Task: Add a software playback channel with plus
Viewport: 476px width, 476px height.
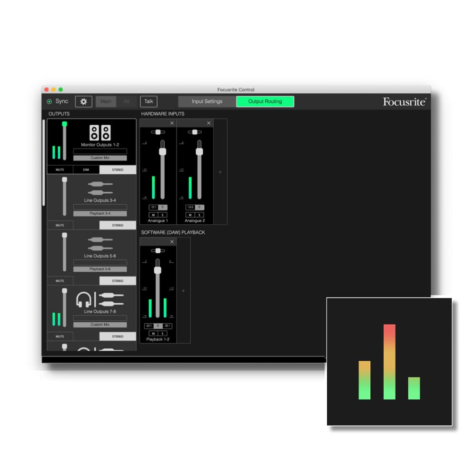Action: [183, 291]
